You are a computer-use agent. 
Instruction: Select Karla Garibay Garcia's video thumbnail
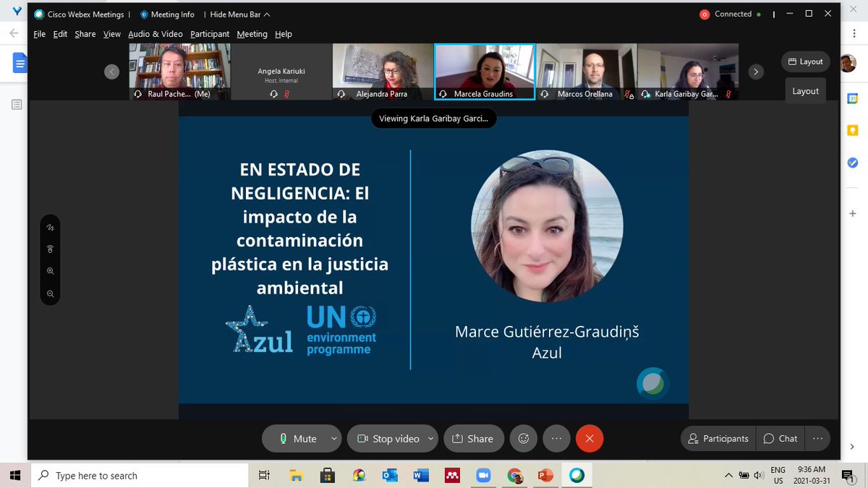(x=688, y=72)
